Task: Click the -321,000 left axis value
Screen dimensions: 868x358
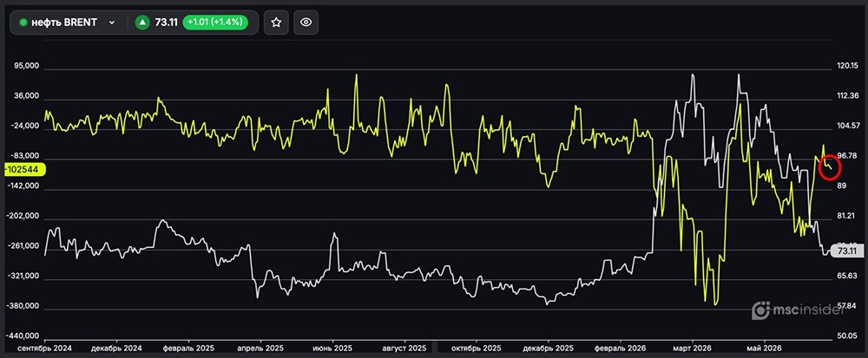Action: point(23,277)
